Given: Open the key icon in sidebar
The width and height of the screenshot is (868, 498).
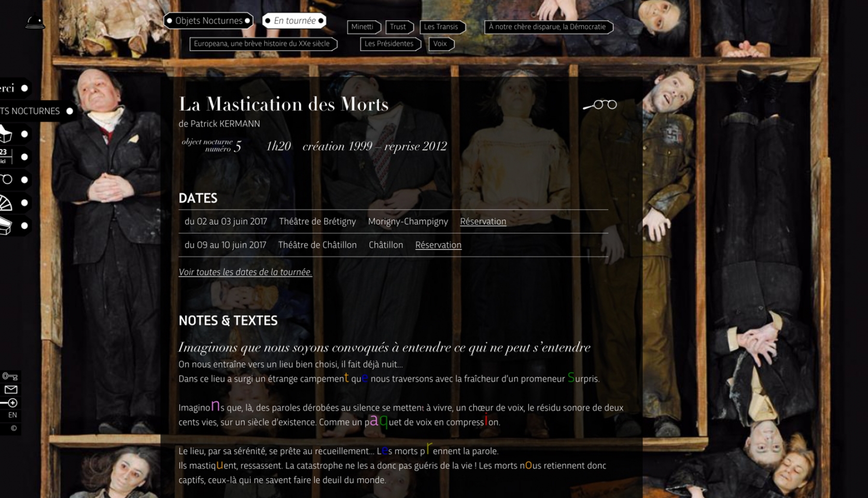Looking at the screenshot, I should click(x=10, y=376).
